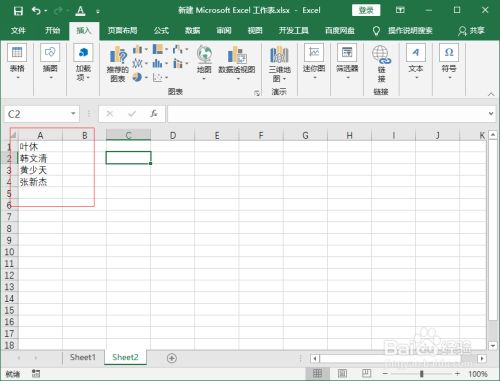
Task: Click the confirm checkmark in formula bar
Action: pos(132,114)
